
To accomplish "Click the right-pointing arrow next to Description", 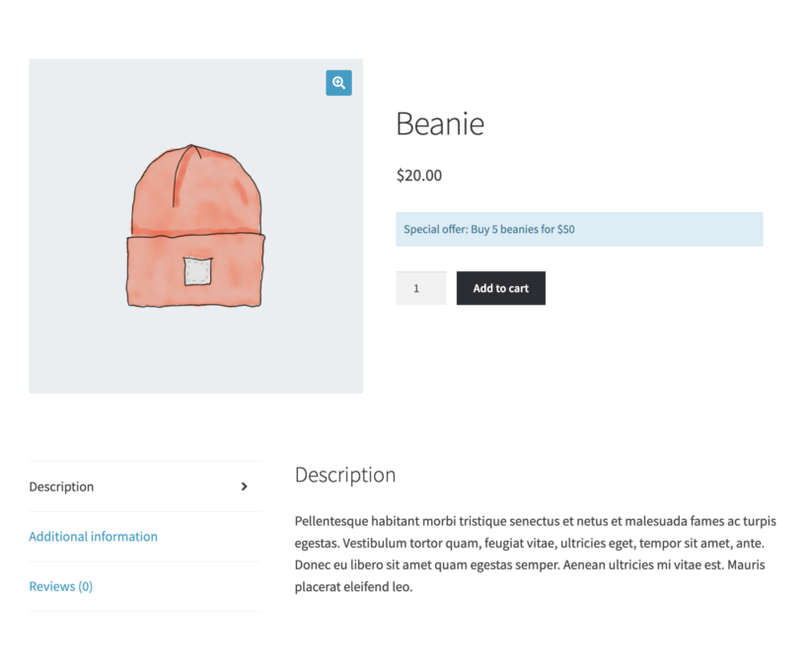I will [243, 486].
